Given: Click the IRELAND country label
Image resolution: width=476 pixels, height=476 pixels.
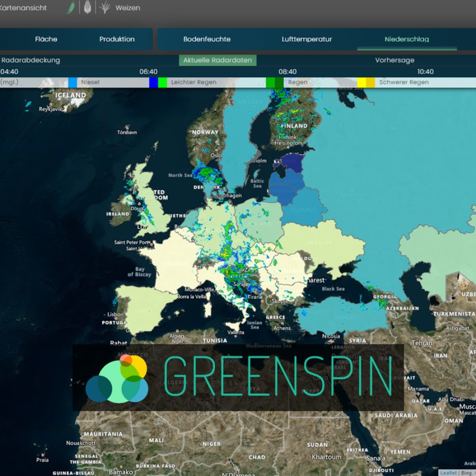Looking at the screenshot, I should pos(118,214).
